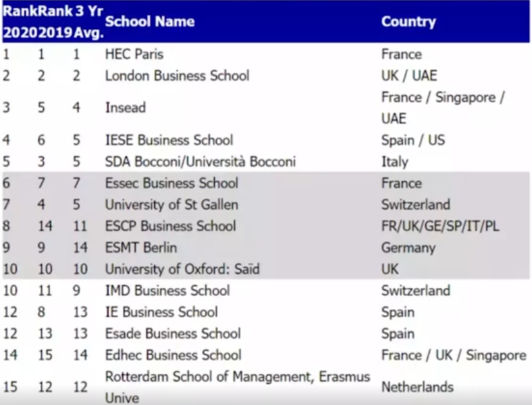Select IESE Business School row text

(169, 140)
